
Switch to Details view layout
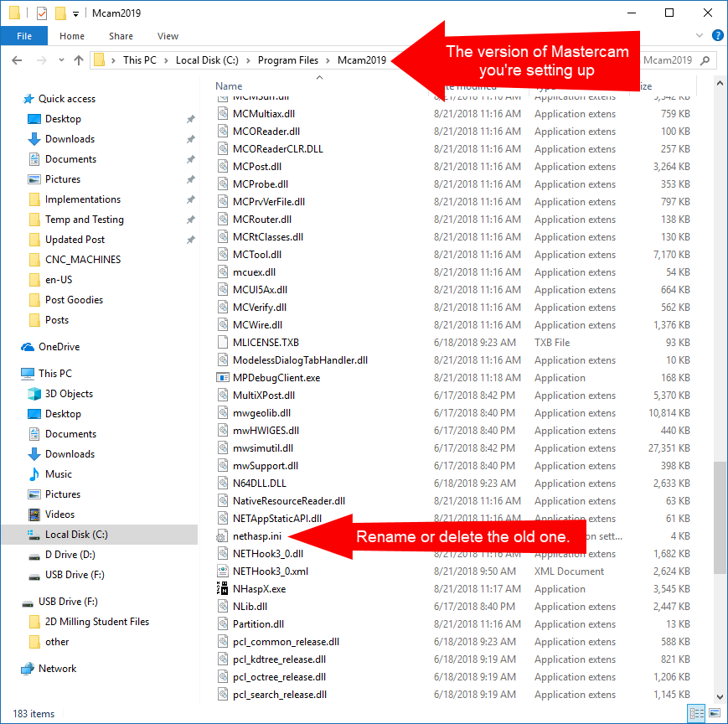(696, 714)
